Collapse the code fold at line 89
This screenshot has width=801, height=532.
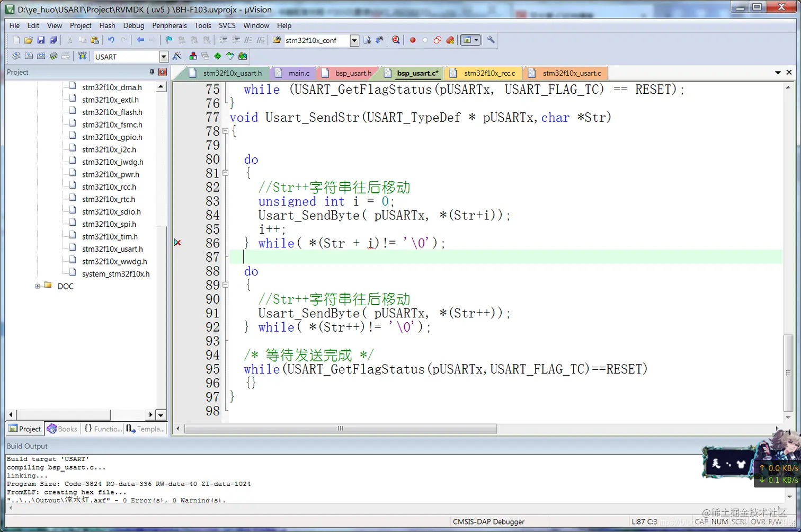tap(226, 285)
